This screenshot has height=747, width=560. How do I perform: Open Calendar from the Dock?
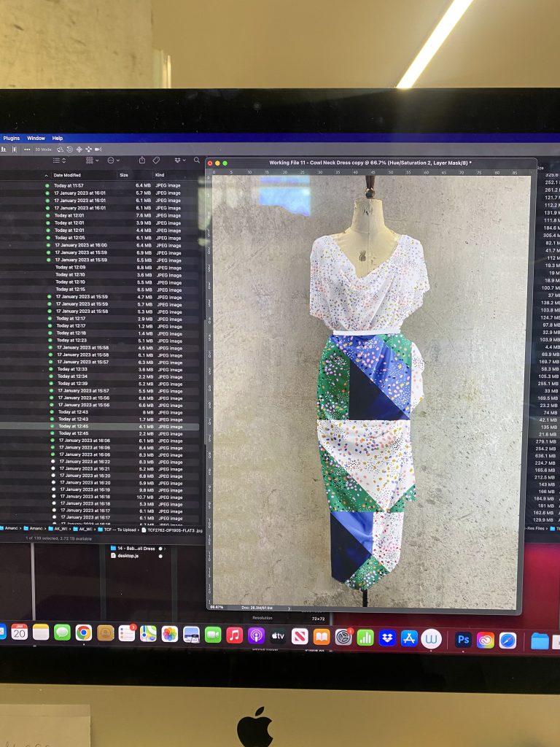click(19, 632)
